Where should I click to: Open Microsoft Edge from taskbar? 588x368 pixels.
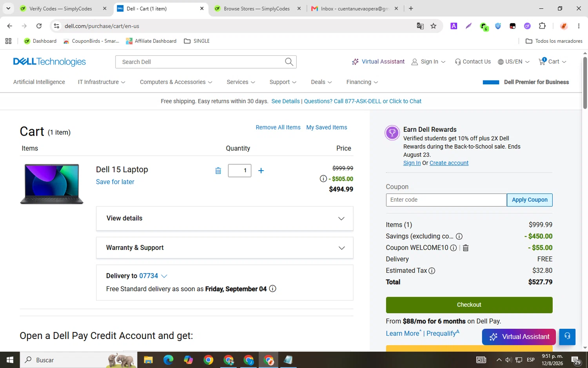pos(168,360)
